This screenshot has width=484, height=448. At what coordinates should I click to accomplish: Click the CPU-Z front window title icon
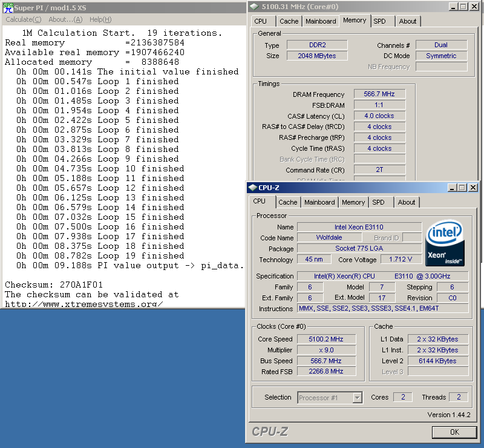pyautogui.click(x=253, y=188)
